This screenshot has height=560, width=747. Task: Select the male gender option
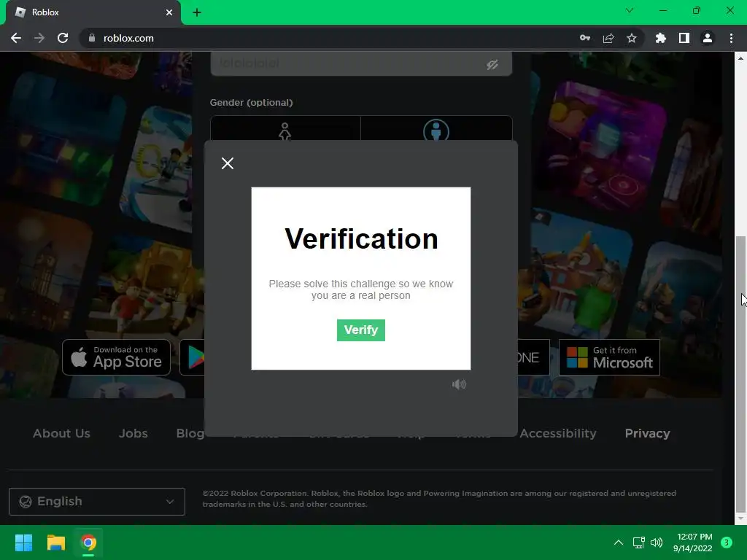(436, 128)
